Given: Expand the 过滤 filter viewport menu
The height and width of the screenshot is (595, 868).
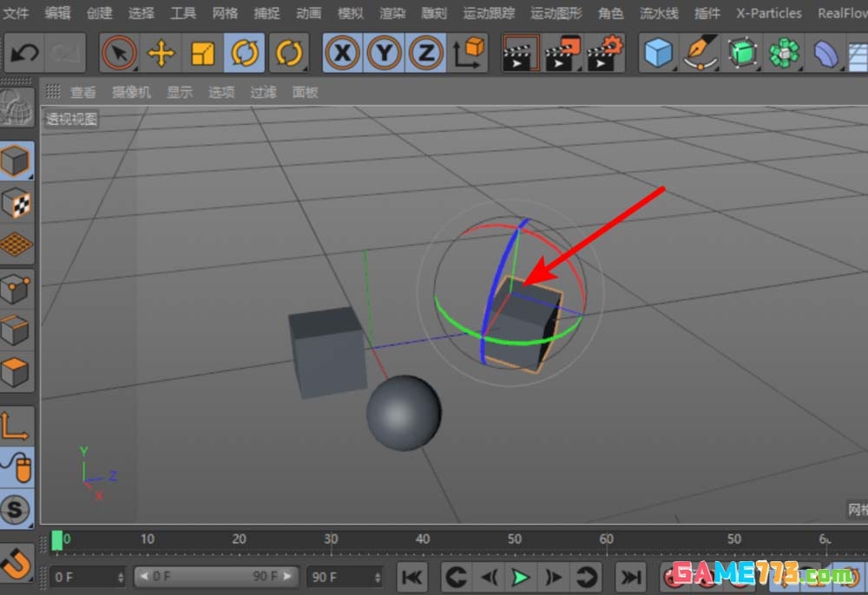Looking at the screenshot, I should (263, 93).
